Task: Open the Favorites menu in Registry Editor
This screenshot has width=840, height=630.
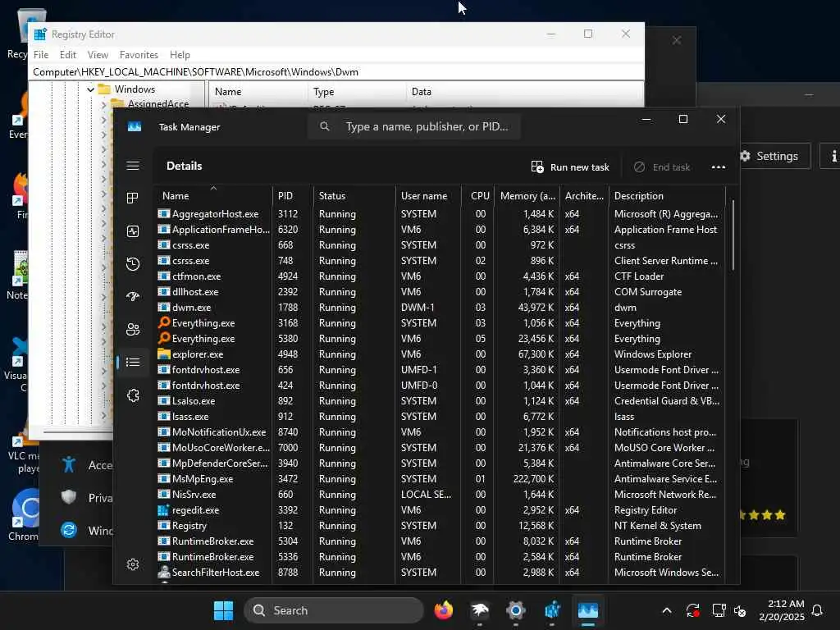Action: [139, 55]
